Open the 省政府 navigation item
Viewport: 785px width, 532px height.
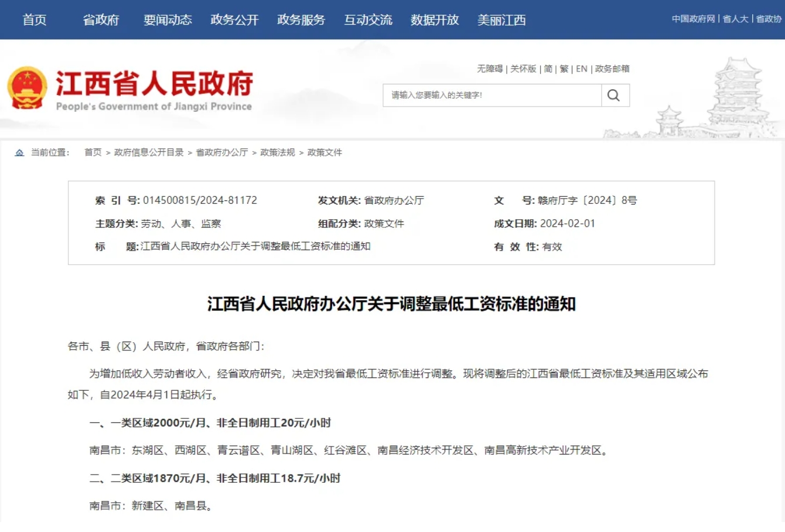101,20
